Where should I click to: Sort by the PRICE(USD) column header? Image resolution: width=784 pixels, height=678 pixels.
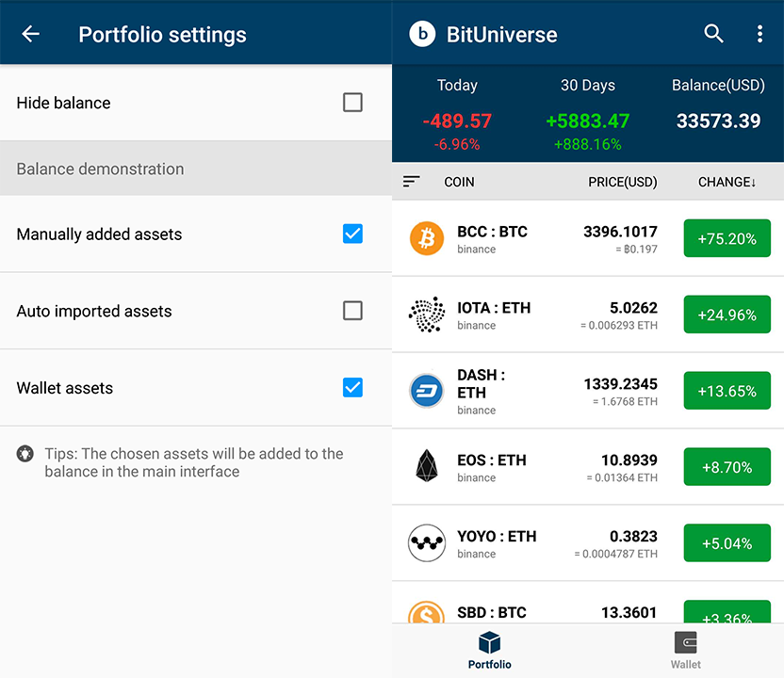tap(623, 182)
